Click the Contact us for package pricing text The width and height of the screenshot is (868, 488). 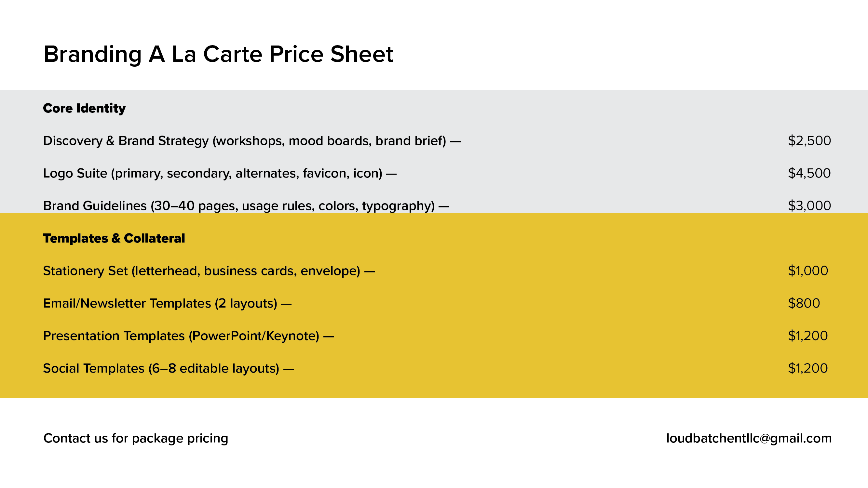click(136, 439)
